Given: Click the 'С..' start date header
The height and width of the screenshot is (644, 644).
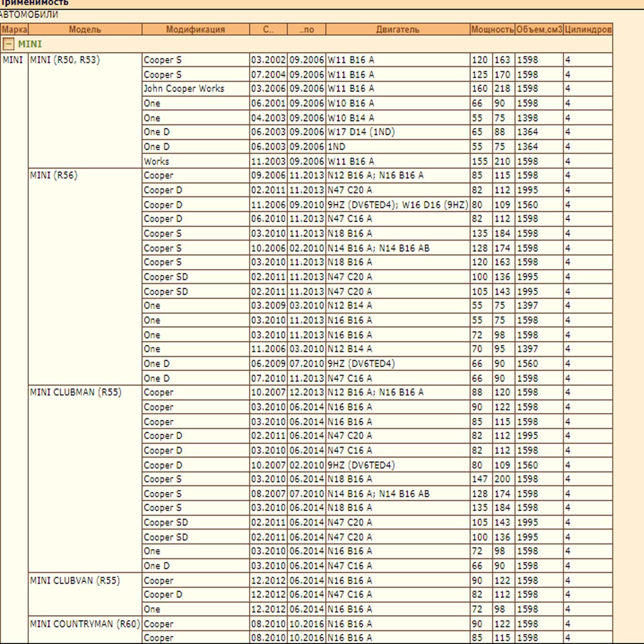Looking at the screenshot, I should click(x=268, y=29).
